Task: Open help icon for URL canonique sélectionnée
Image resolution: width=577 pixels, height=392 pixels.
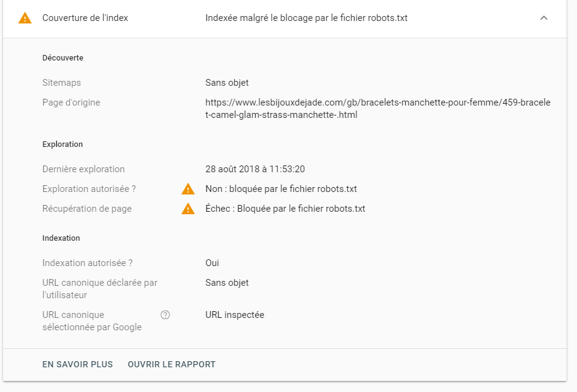Action: (x=165, y=315)
